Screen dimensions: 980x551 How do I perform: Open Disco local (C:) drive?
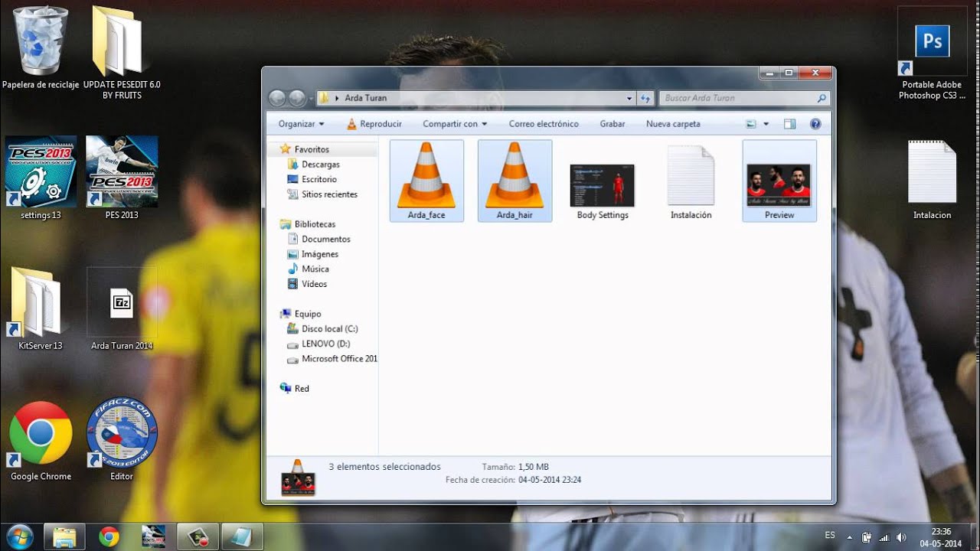pos(329,328)
